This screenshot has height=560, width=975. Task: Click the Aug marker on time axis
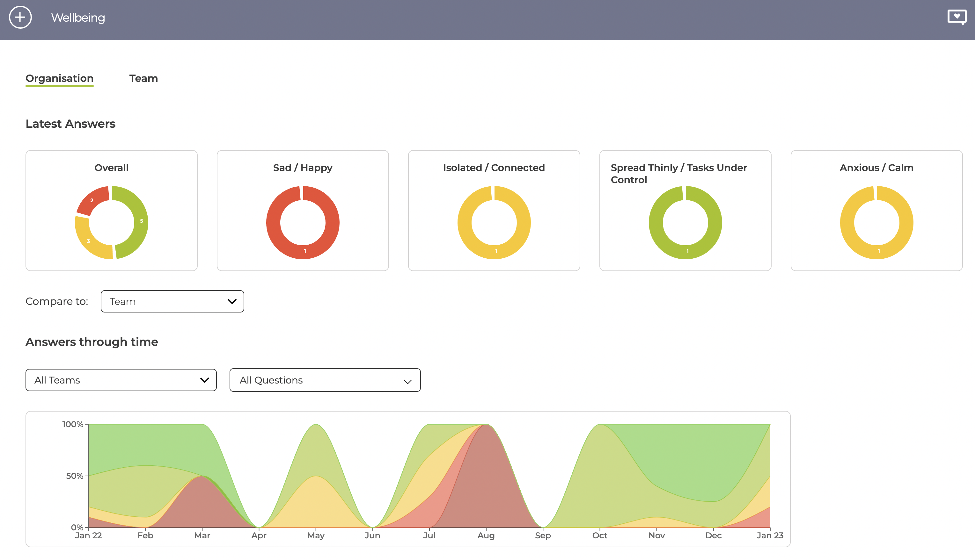(x=486, y=535)
